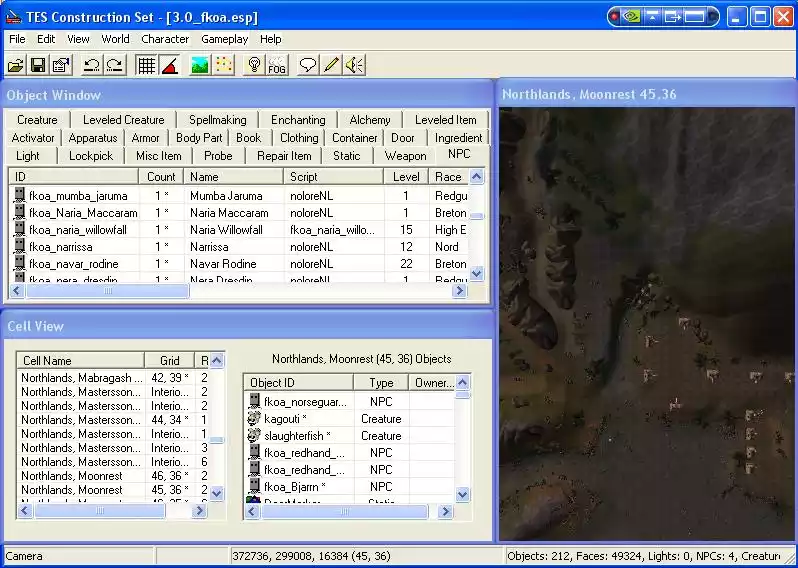This screenshot has height=568, width=798.
Task: Open the Edit menu
Action: click(x=46, y=39)
